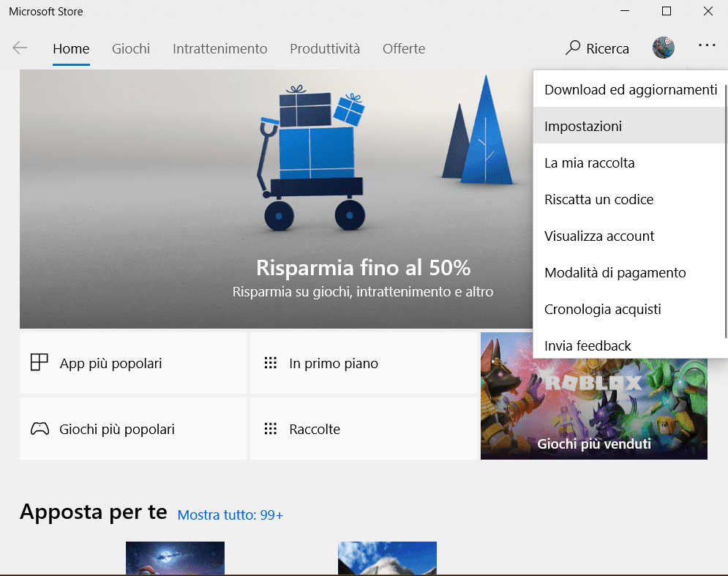Open the Ricerca search icon

click(x=573, y=48)
